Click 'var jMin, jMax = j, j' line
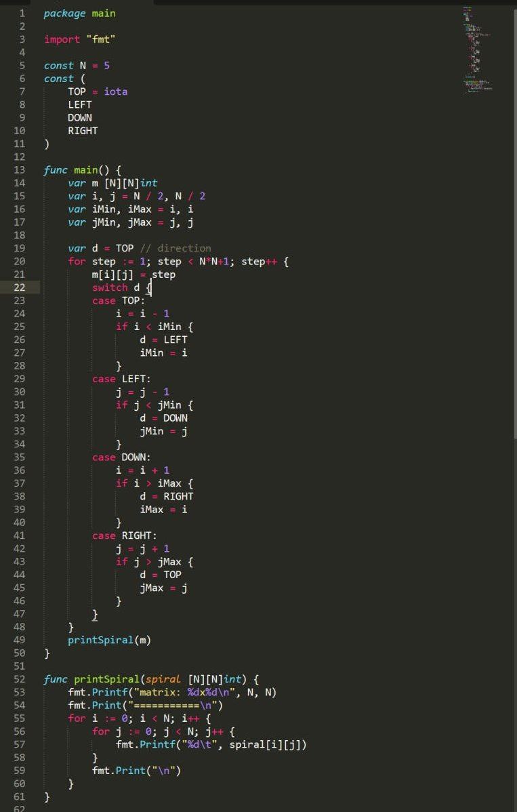The width and height of the screenshot is (517, 812). tap(131, 222)
